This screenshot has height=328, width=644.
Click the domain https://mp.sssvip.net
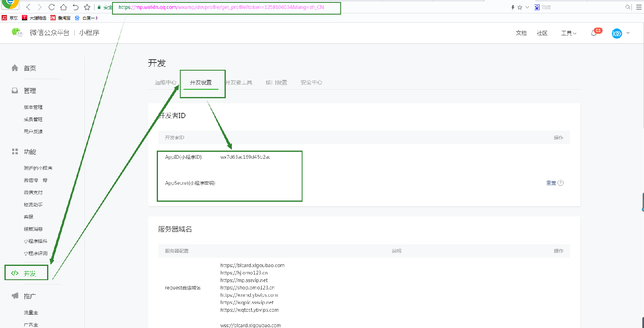pos(244,281)
